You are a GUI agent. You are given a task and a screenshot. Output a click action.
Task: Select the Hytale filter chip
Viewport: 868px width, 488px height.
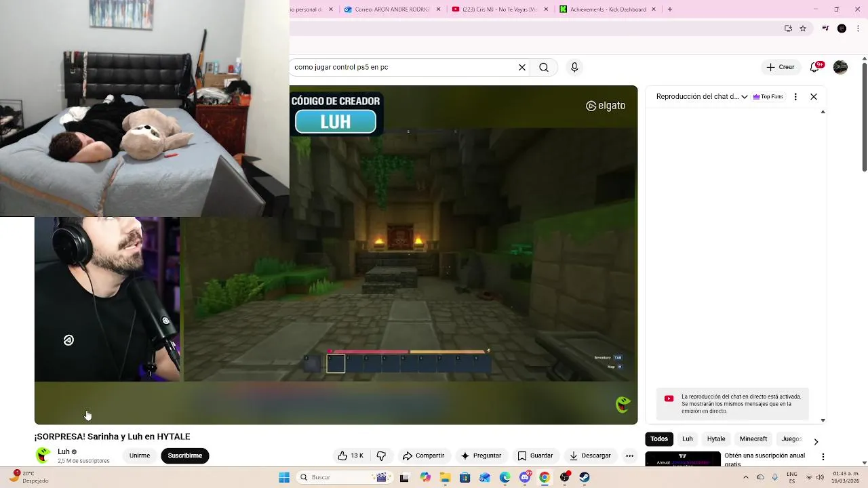pyautogui.click(x=716, y=439)
